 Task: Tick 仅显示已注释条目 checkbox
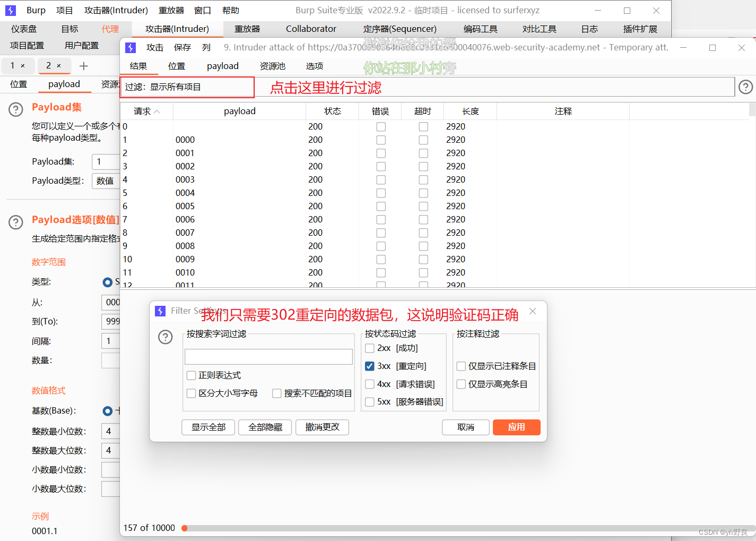click(x=461, y=366)
